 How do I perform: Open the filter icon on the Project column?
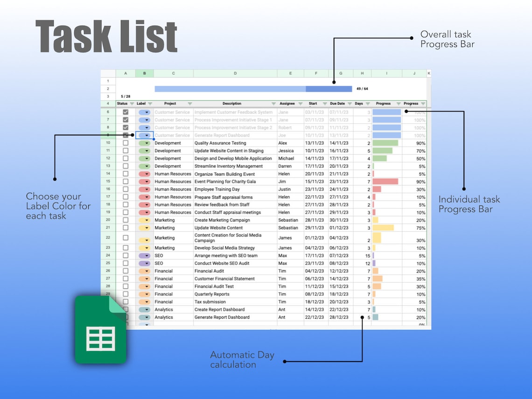click(x=189, y=104)
